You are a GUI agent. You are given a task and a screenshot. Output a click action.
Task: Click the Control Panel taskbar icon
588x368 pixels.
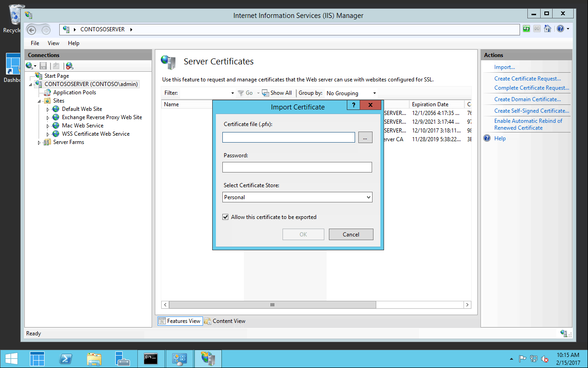coord(179,359)
